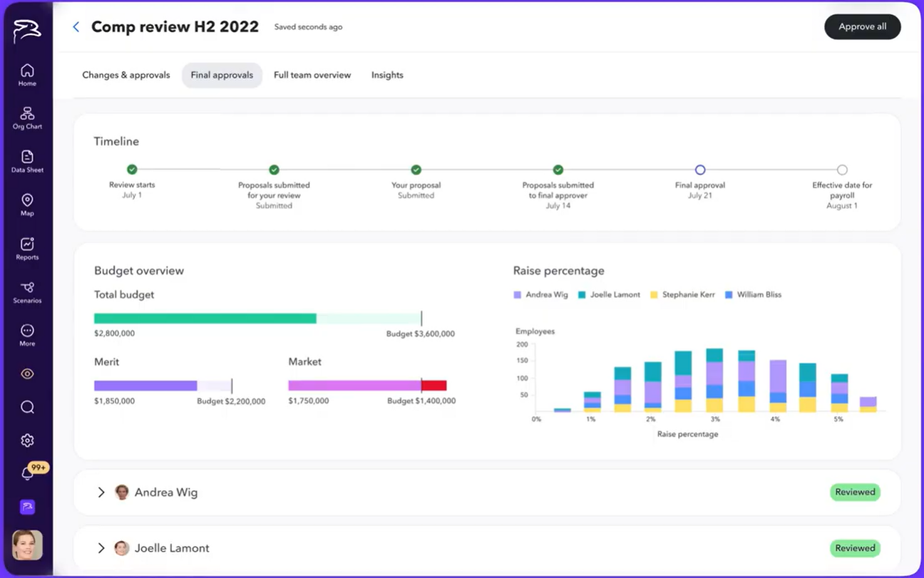This screenshot has height=578, width=924.
Task: Open notifications bell showing 99+
Action: point(29,472)
